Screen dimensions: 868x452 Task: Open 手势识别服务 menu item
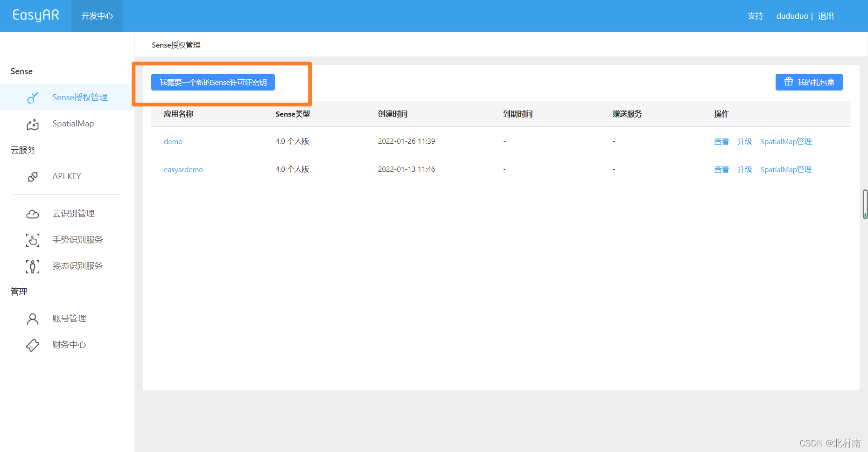77,240
